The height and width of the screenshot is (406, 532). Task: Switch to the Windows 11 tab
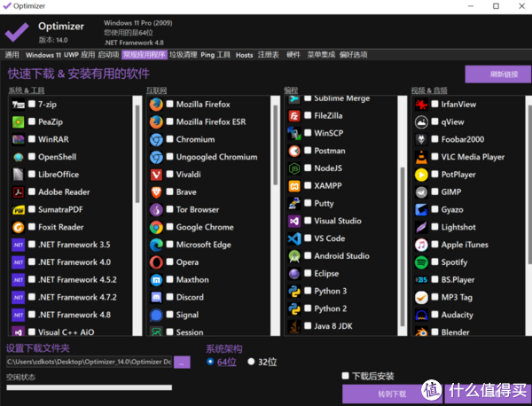(43, 55)
